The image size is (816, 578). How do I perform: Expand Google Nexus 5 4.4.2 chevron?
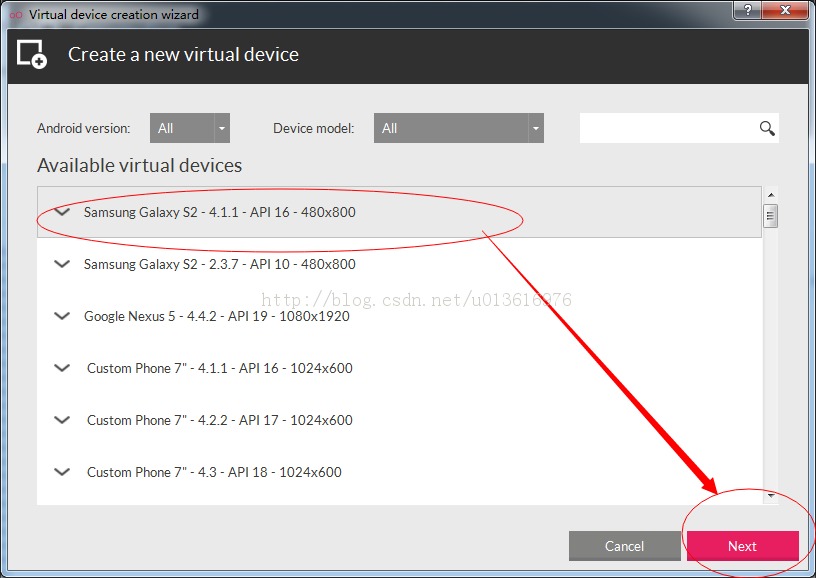[62, 316]
